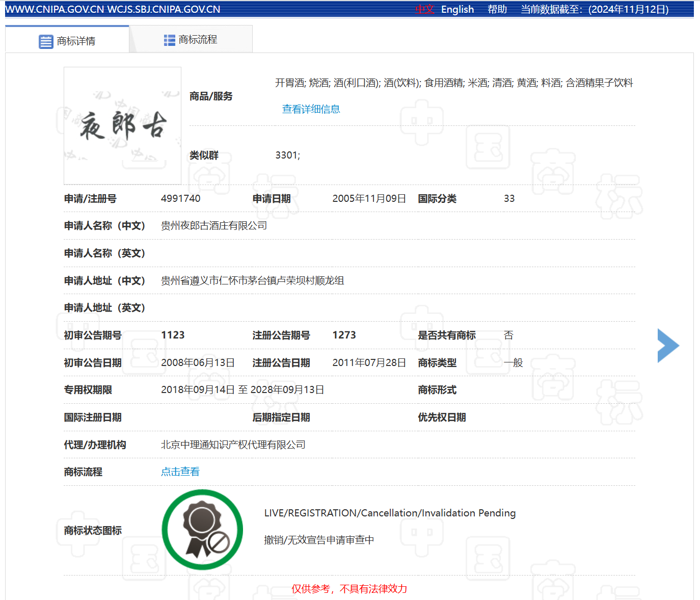Click the disclaimer 仅供参考，不具有法律效力

[x=349, y=589]
